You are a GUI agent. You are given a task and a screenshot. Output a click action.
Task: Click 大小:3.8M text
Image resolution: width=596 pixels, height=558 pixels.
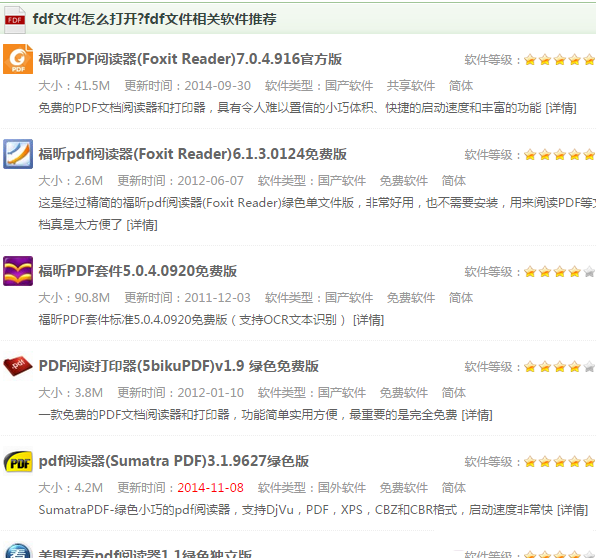[71, 393]
